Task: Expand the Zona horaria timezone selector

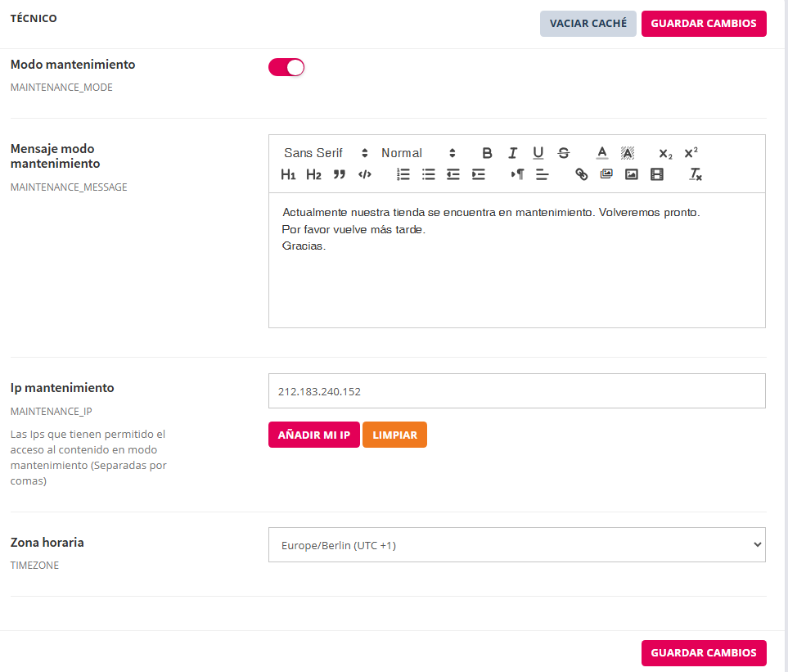Action: [x=516, y=545]
